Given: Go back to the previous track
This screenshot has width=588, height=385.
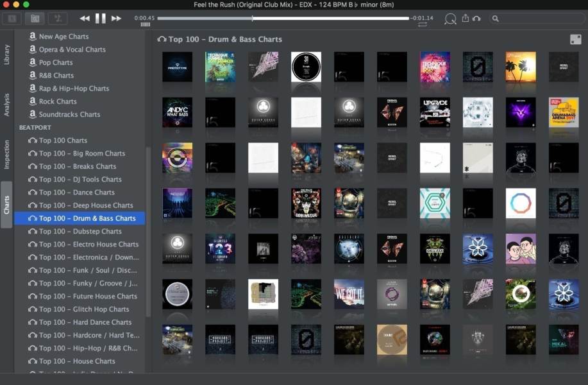Looking at the screenshot, I should [85, 19].
